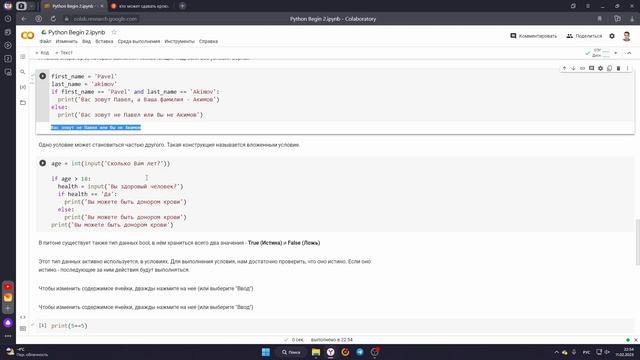The width and height of the screenshot is (640, 360).
Task: Open the Вставка menu
Action: click(x=104, y=42)
